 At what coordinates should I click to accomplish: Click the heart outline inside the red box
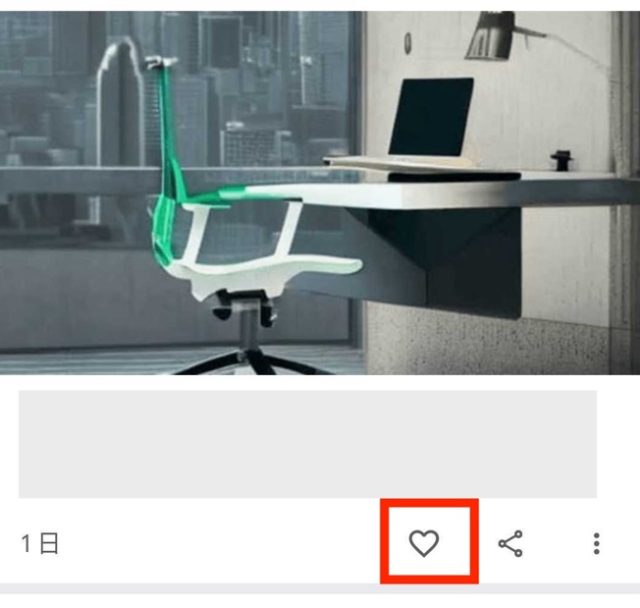click(x=424, y=543)
